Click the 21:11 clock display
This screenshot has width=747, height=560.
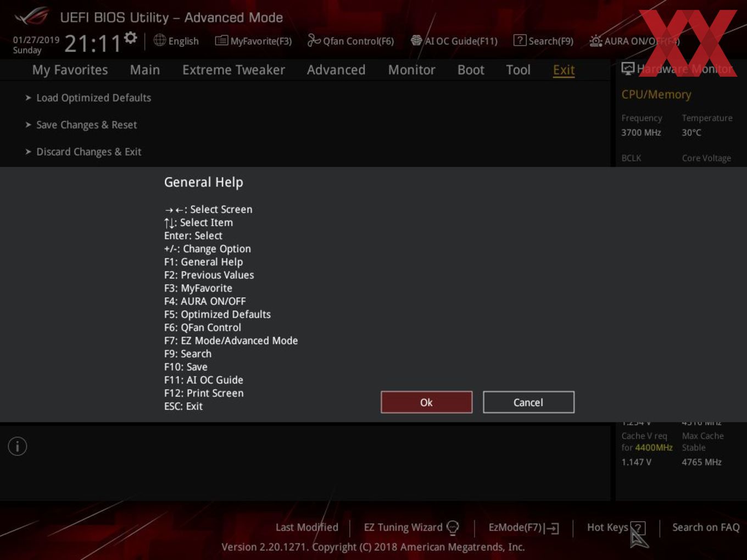92,43
